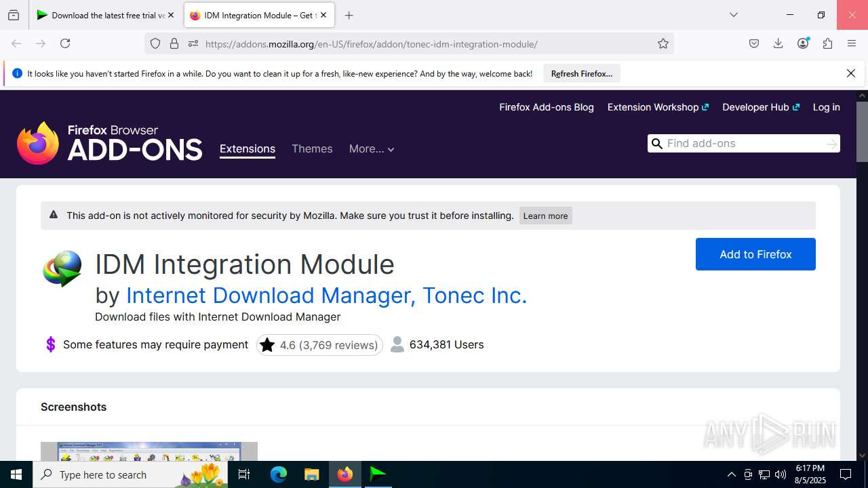This screenshot has height=488, width=868.
Task: Bookmark this page with the star icon
Action: 663,43
